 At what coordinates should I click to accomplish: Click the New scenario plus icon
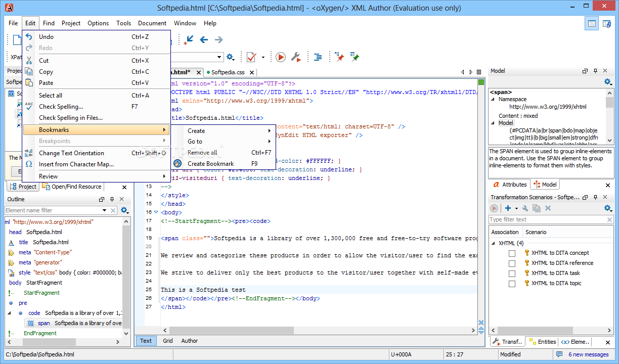(x=508, y=208)
